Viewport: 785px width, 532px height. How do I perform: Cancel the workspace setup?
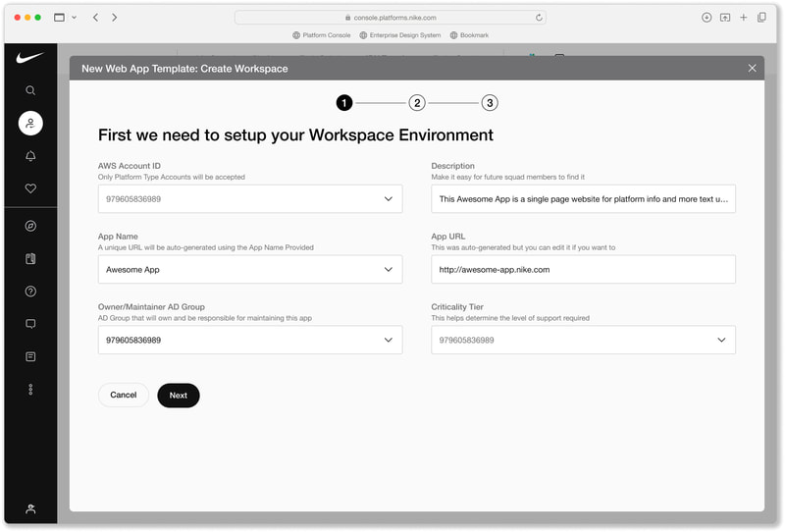coord(124,395)
